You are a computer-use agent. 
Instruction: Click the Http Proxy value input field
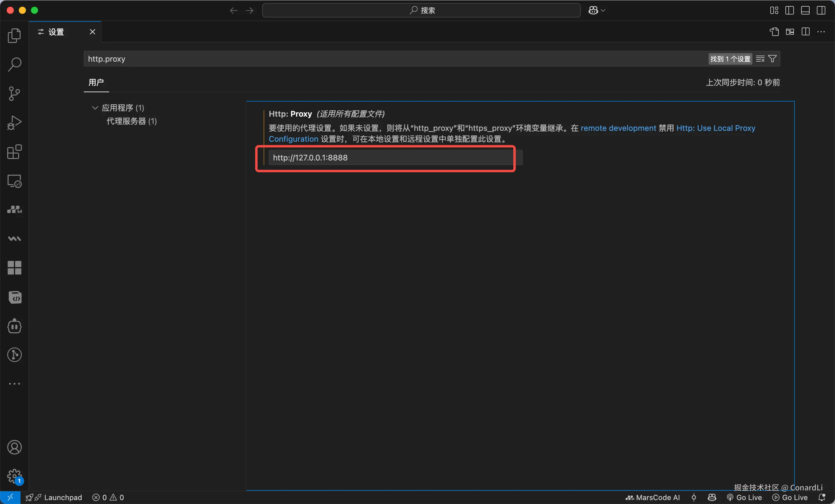click(x=390, y=158)
